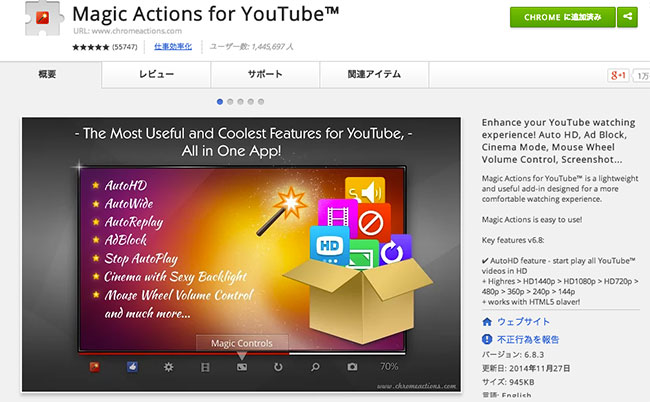Click the red magic wand icon in control bar
Screen dimensions: 650x402
(x=95, y=367)
